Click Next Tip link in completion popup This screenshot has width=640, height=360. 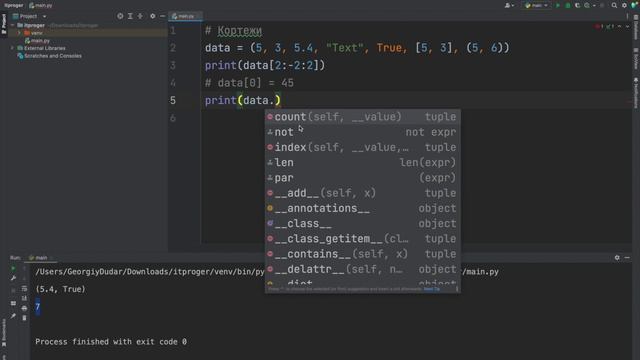(x=431, y=289)
